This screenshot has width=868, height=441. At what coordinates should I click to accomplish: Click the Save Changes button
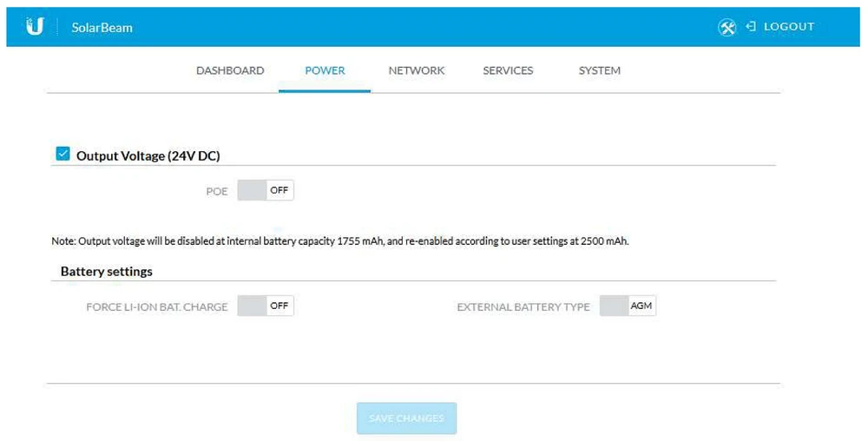coord(406,418)
